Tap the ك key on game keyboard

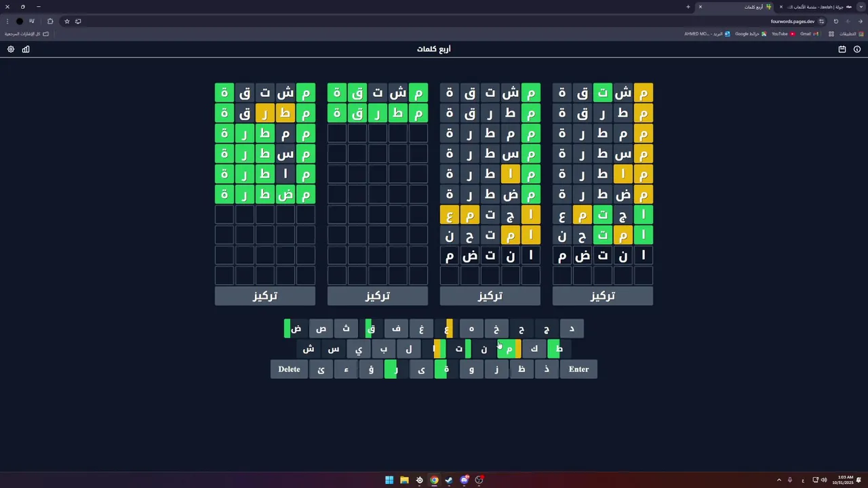534,349
